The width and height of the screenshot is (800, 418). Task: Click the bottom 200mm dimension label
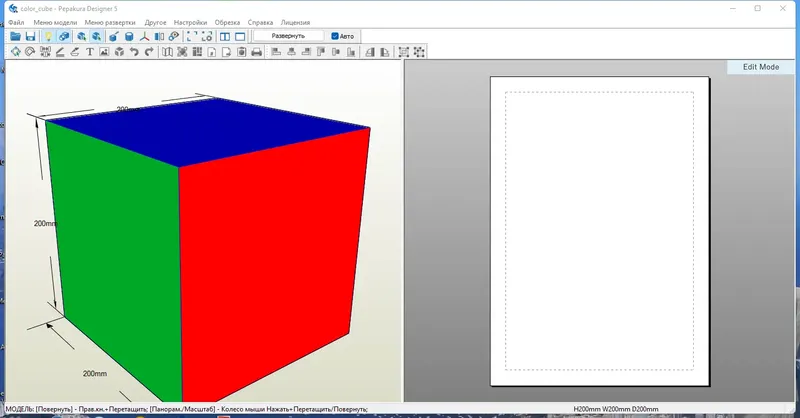[x=95, y=374]
